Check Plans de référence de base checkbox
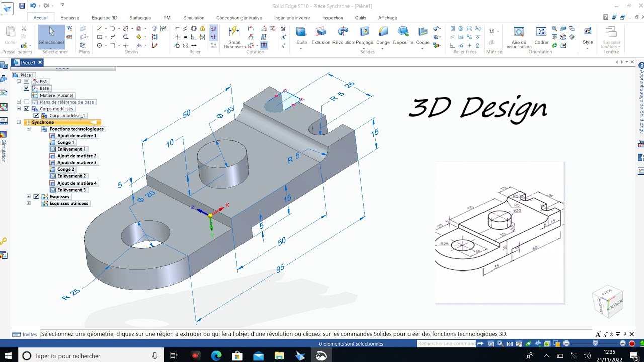 [27, 102]
